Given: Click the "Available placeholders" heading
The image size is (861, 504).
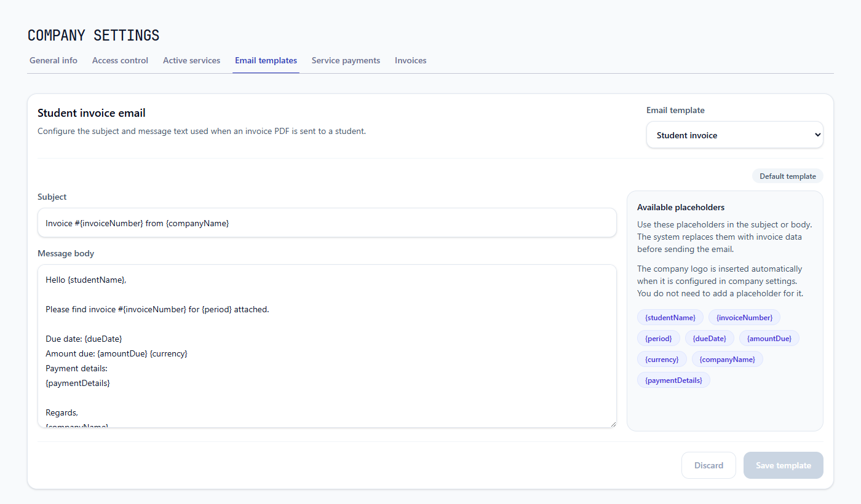Looking at the screenshot, I should tap(681, 208).
